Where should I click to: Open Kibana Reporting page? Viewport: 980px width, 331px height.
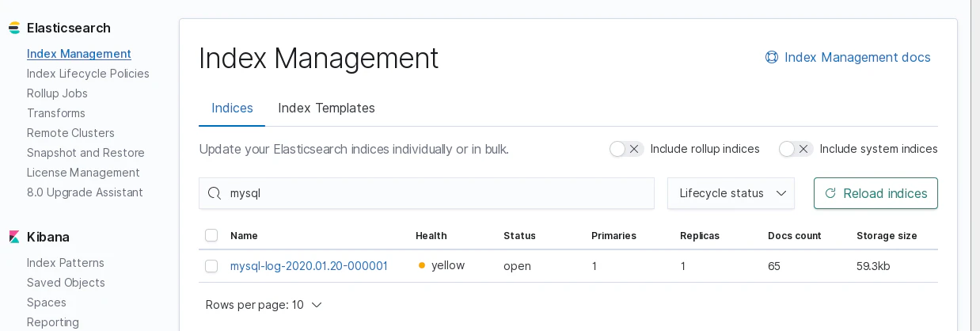(53, 322)
